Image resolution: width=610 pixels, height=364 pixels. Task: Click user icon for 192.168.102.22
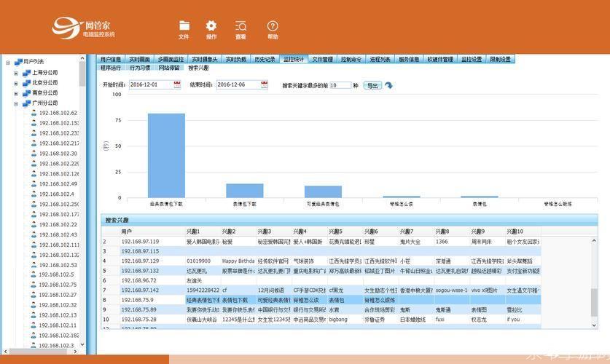coord(34,224)
